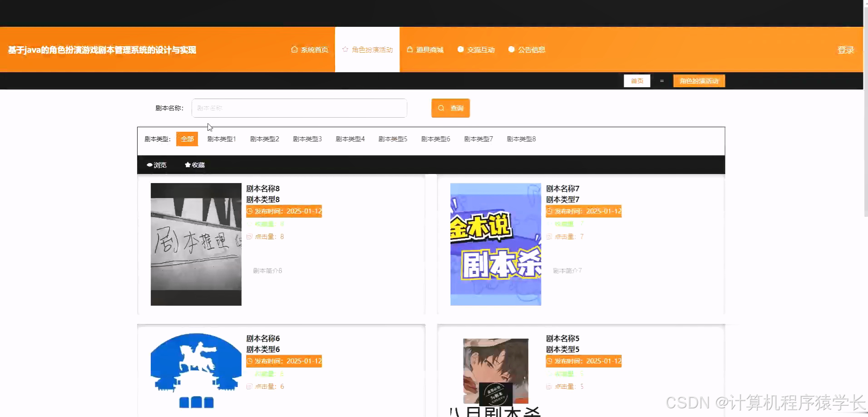Viewport: 868px width, 417px height.
Task: Click the cover thumbnail of 剧本名称7
Action: (495, 244)
